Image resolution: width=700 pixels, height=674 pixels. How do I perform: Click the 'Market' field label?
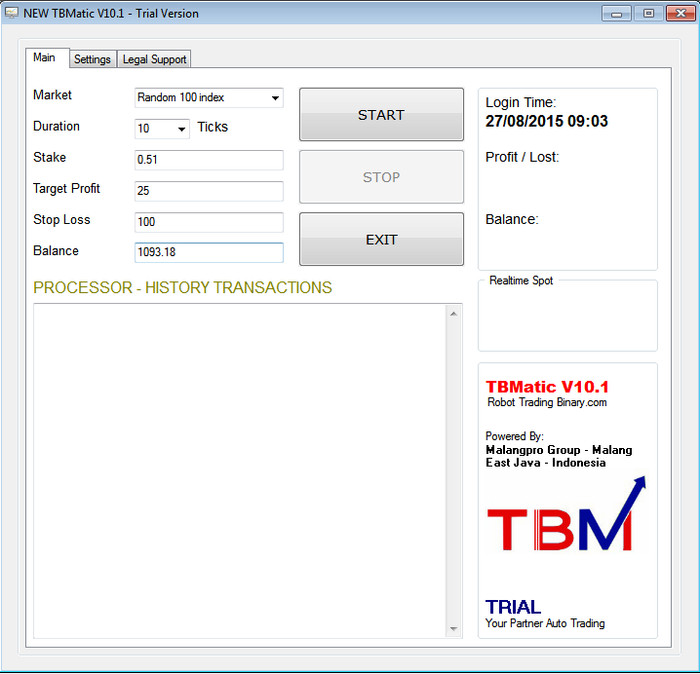point(52,95)
